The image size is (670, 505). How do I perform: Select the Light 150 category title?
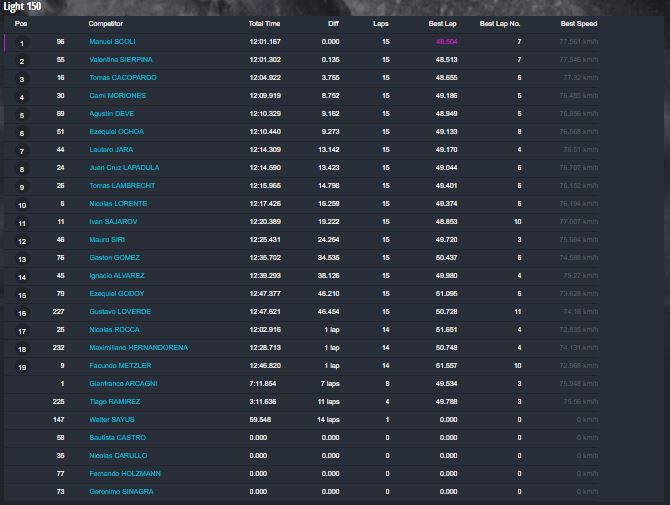click(x=22, y=6)
